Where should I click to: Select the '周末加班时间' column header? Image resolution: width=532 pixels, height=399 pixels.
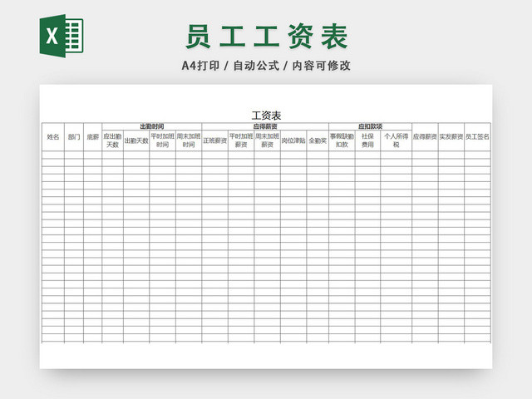pyautogui.click(x=189, y=140)
